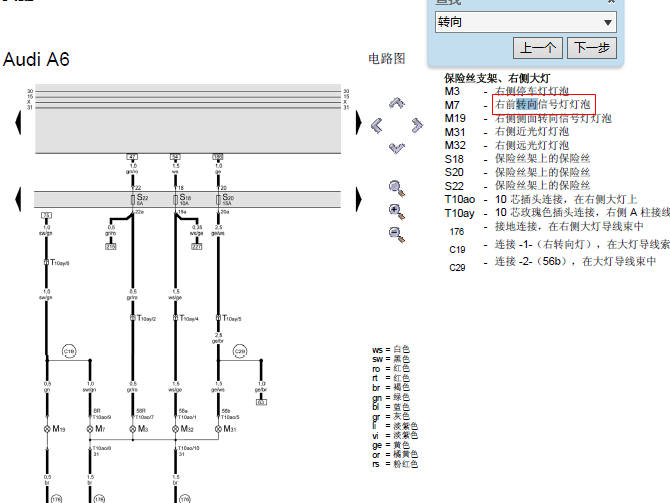Screen dimensions: 670x503
Task: Click the legend row T10ao 10 芯插头连接
Action: (541, 199)
